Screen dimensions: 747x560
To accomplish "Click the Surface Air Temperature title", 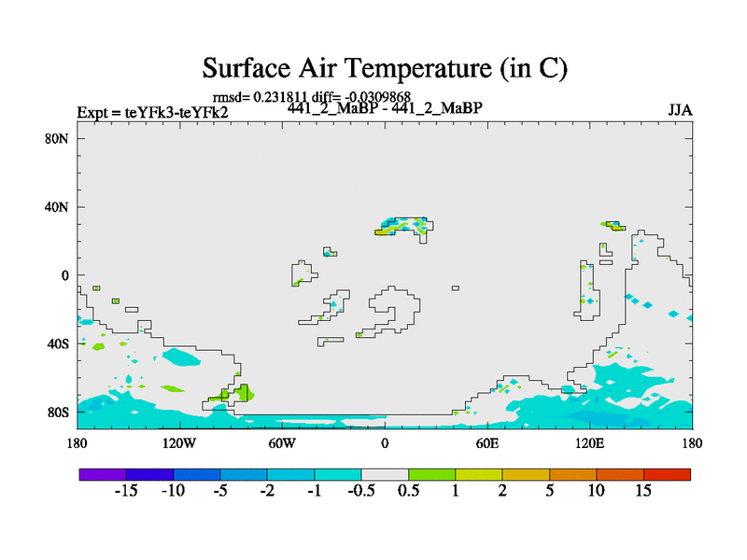I will tap(385, 68).
